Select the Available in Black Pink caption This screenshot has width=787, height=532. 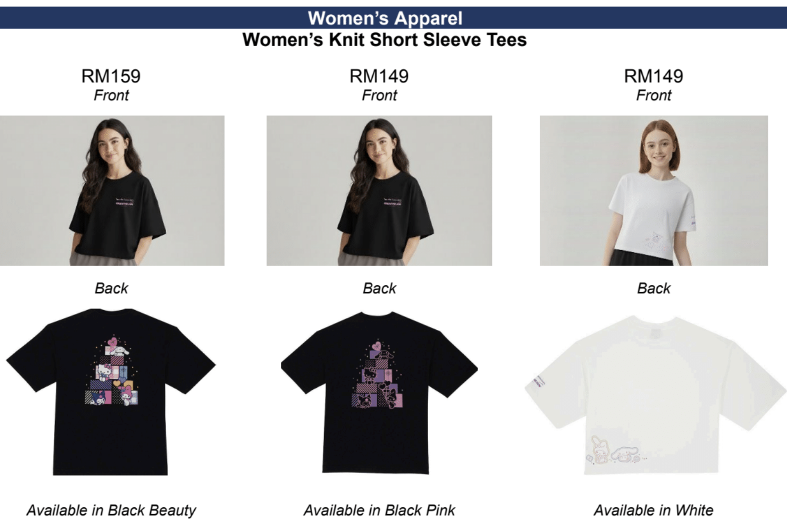point(379,510)
